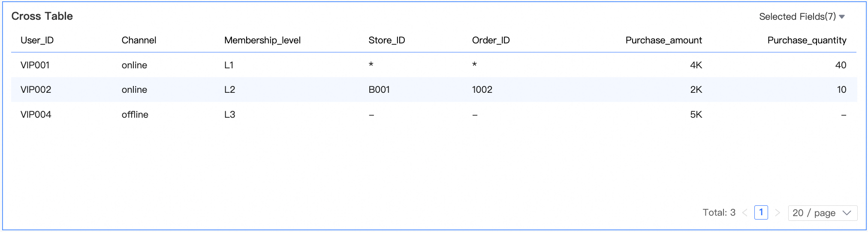Click the Purchase_amount column header

[664, 40]
